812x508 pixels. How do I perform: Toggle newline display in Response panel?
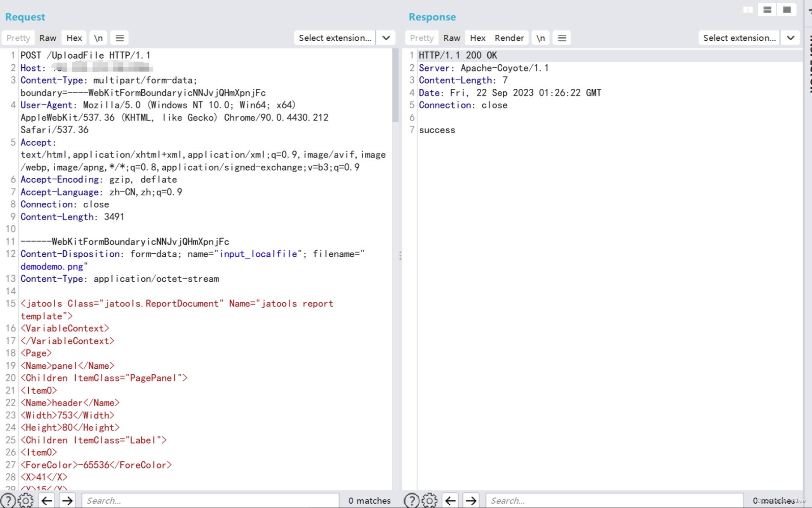(541, 38)
